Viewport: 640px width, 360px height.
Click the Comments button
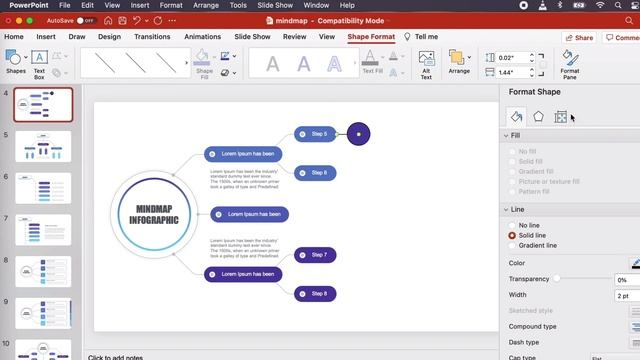coord(621,38)
